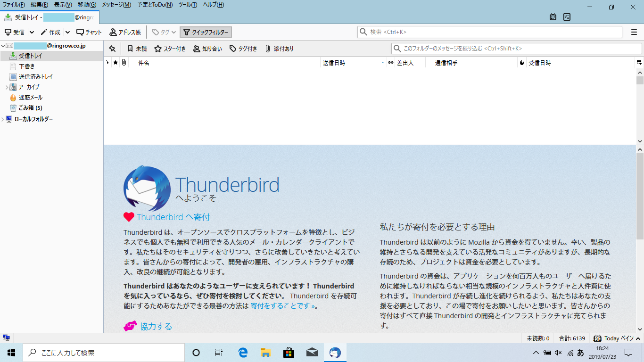
Task: Click the message list vertical scrollbar
Action: click(x=640, y=106)
